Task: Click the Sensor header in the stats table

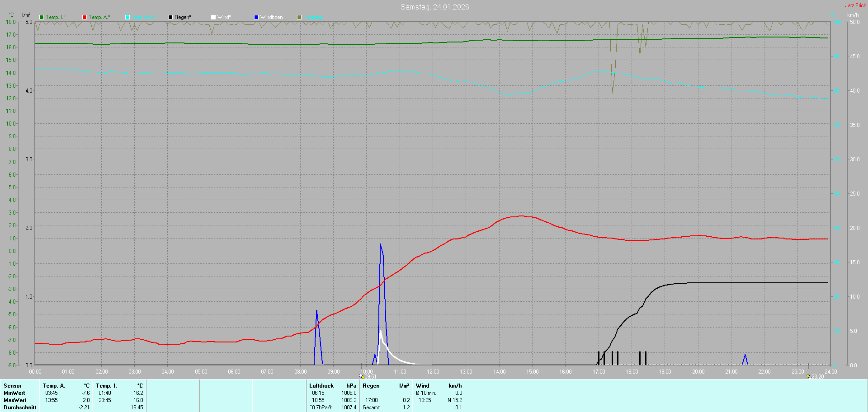Action: (13, 386)
